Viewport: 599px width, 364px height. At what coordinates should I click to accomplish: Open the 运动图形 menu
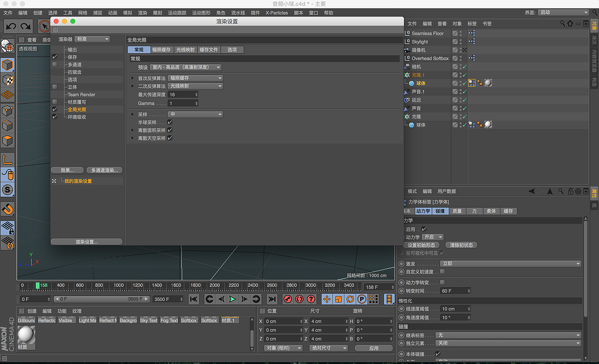(201, 13)
